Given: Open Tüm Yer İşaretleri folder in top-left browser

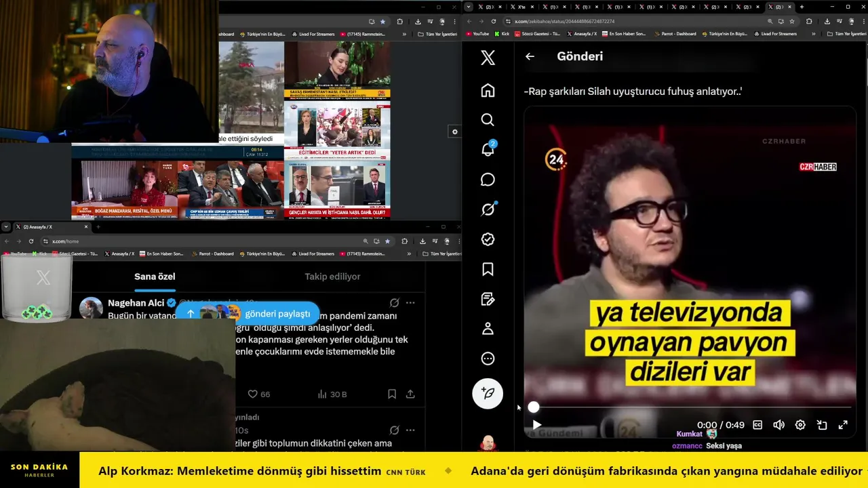Looking at the screenshot, I should tap(437, 34).
